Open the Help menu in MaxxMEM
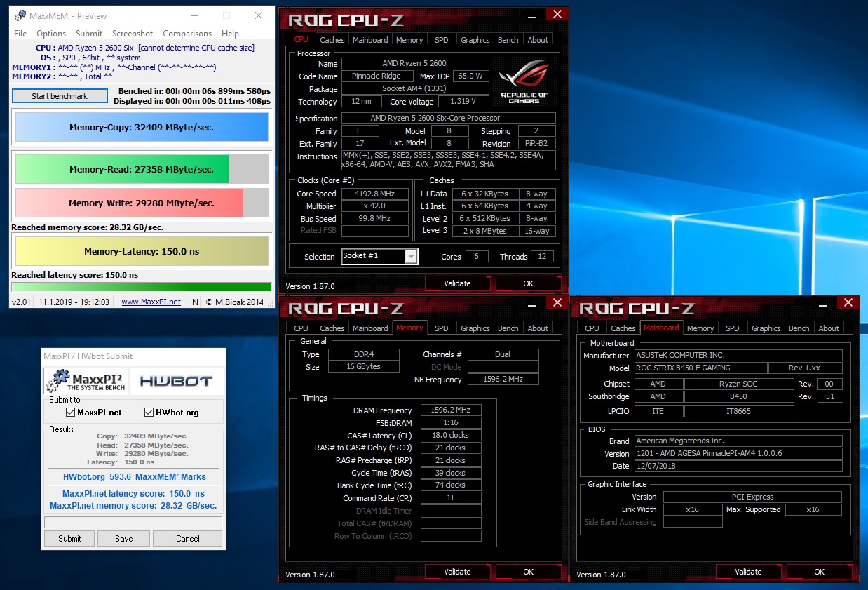 (231, 34)
